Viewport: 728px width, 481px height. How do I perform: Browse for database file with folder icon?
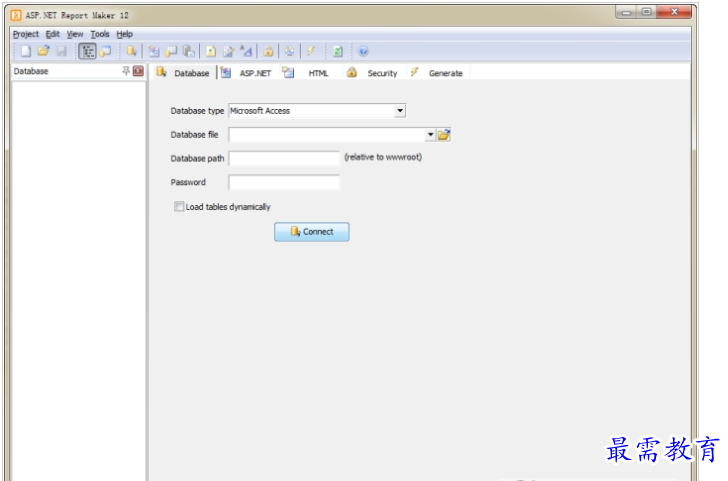(x=444, y=135)
